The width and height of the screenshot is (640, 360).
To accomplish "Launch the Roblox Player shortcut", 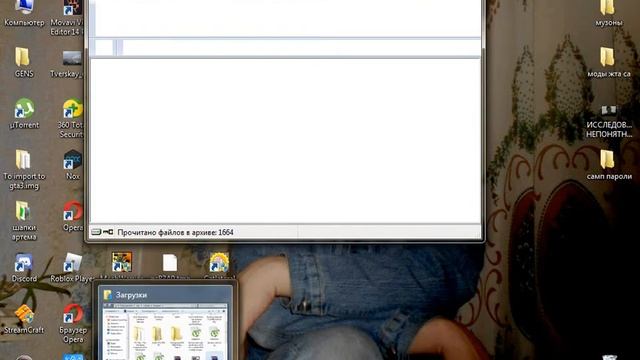I will 72,268.
